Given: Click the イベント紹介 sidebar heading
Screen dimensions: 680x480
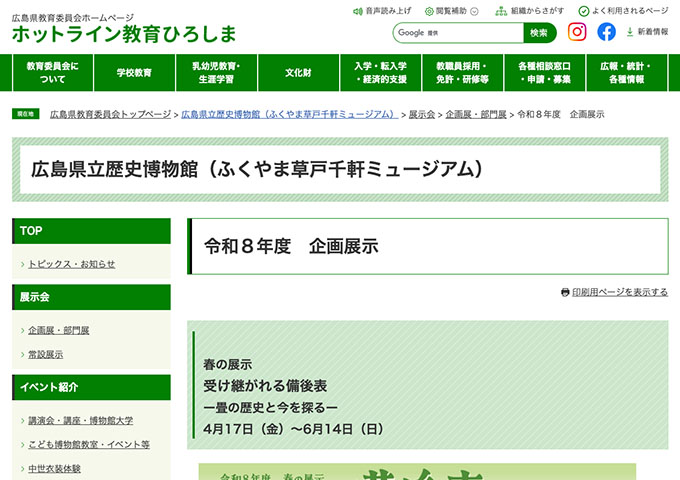Looking at the screenshot, I should pos(92,388).
